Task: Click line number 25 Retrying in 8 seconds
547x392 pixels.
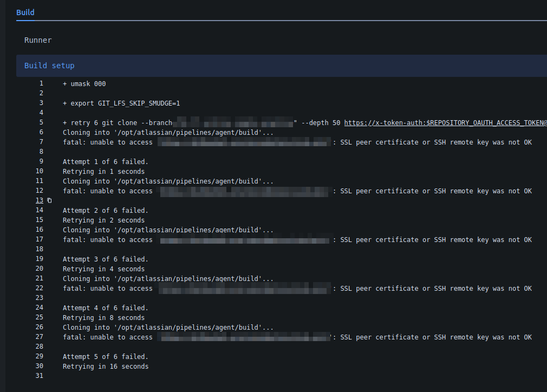Action: click(40, 317)
